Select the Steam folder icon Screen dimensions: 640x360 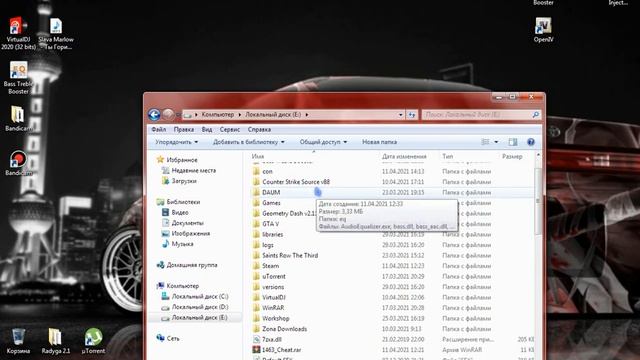click(x=256, y=266)
